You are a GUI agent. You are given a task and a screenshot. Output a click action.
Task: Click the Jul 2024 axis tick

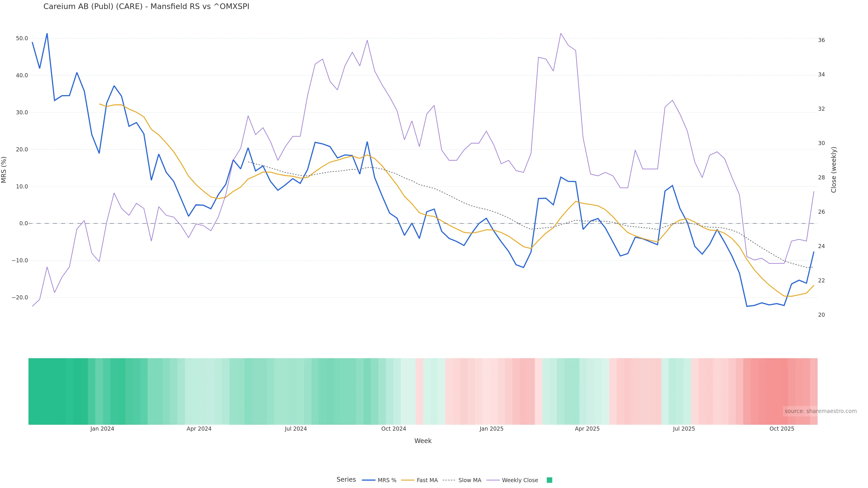295,429
